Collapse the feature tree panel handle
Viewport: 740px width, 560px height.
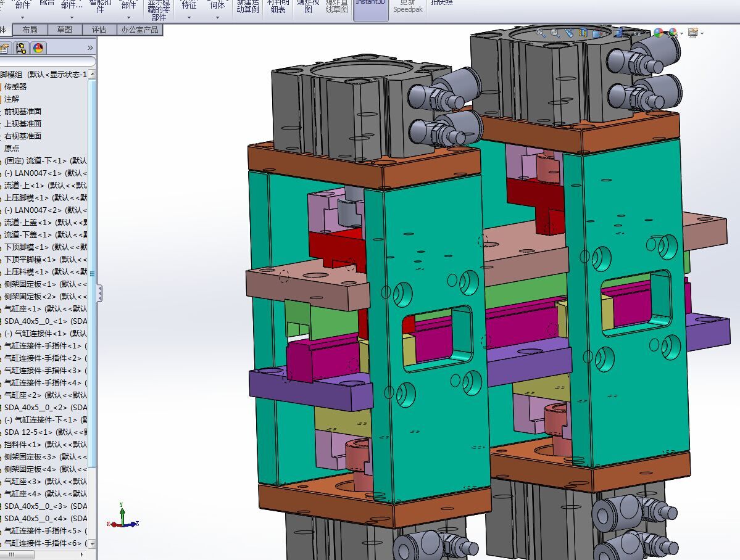(x=99, y=294)
